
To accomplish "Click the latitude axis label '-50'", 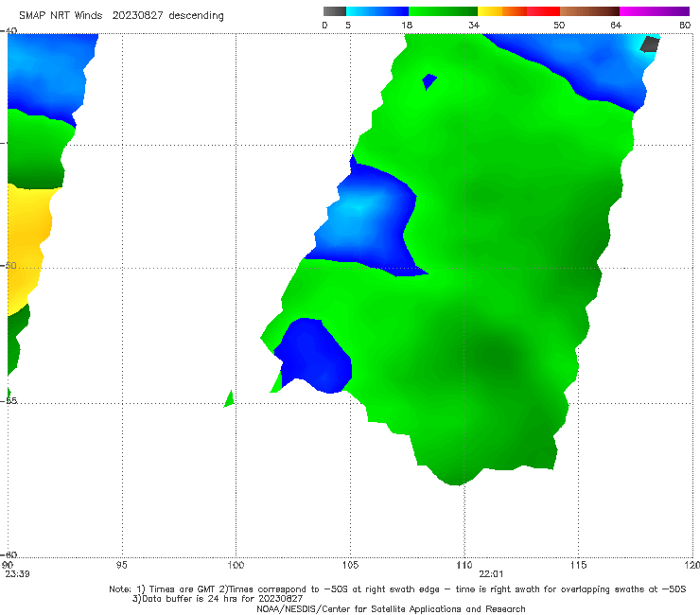I will click(x=9, y=265).
